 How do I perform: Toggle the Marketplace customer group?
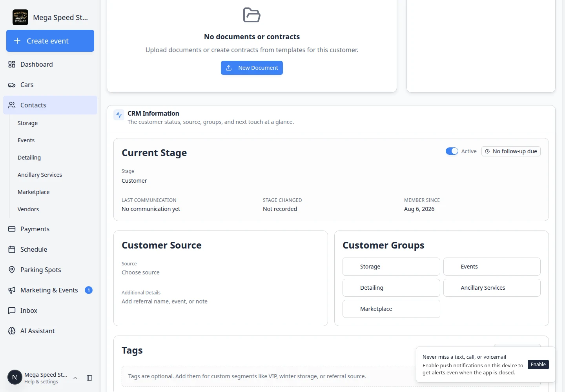click(x=391, y=309)
